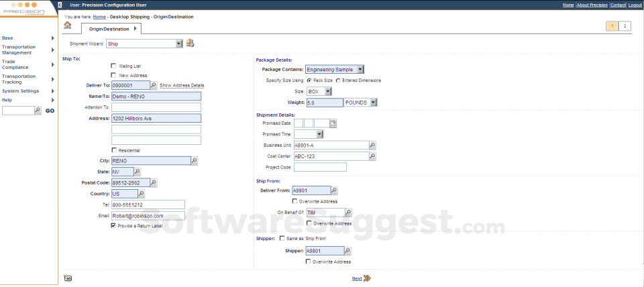Click the home icon below breadcrumb

tap(67, 25)
